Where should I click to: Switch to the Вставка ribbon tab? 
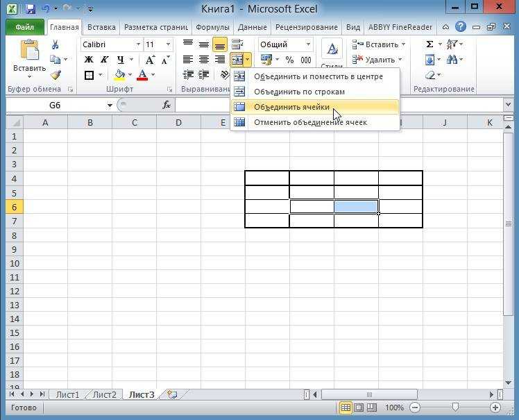101,27
